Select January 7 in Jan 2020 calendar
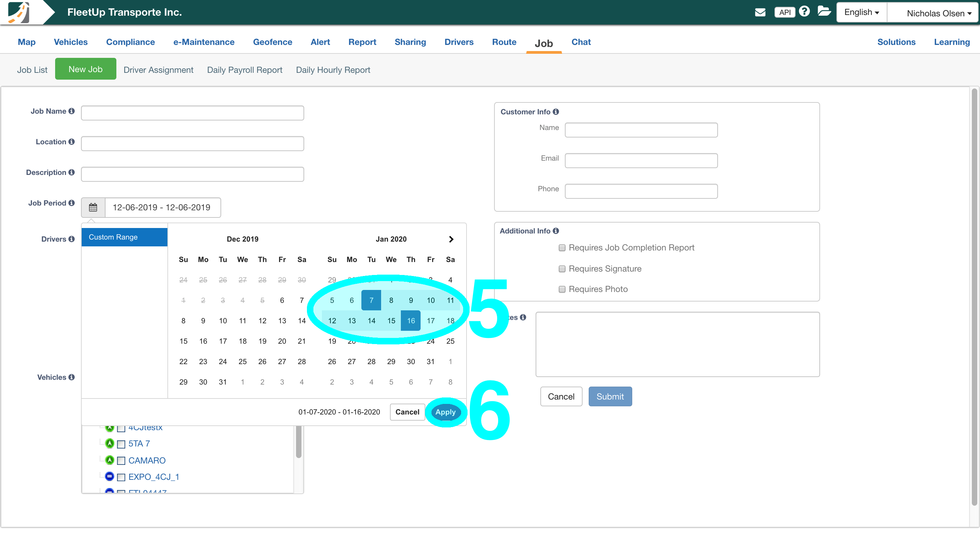 371,300
